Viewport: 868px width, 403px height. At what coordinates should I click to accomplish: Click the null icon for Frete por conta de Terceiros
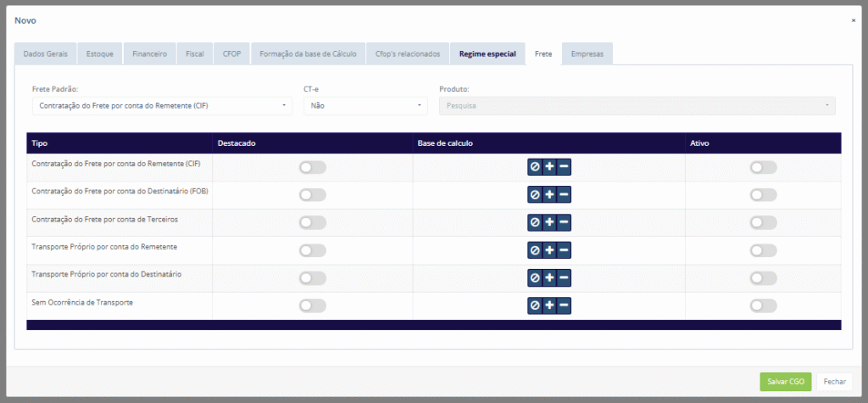point(535,222)
